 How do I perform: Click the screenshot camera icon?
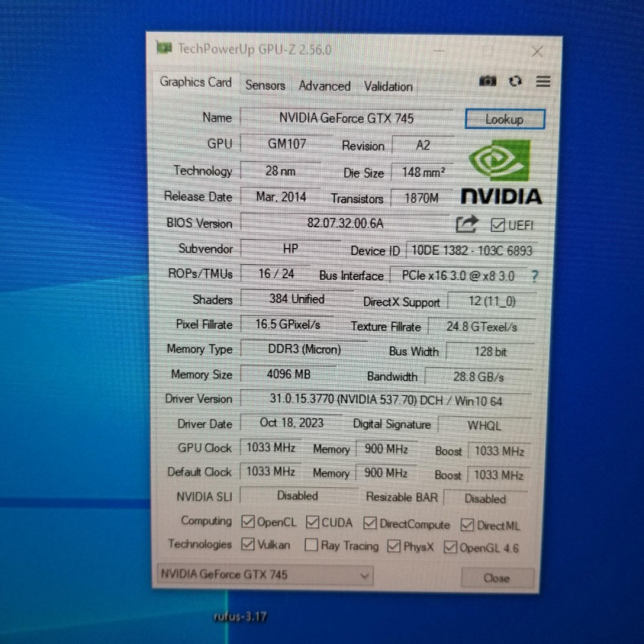487,81
